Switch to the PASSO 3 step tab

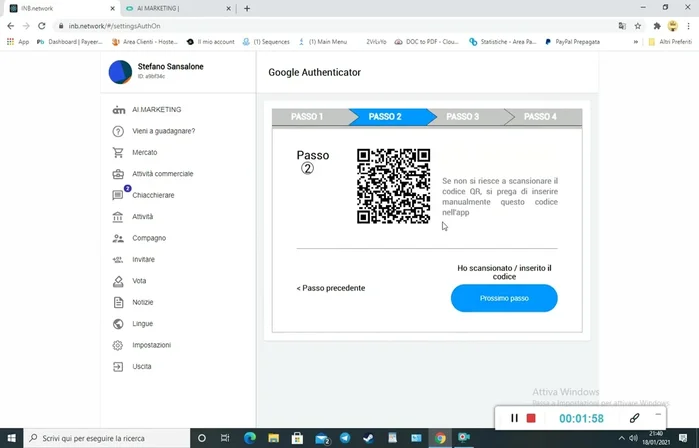pos(463,117)
